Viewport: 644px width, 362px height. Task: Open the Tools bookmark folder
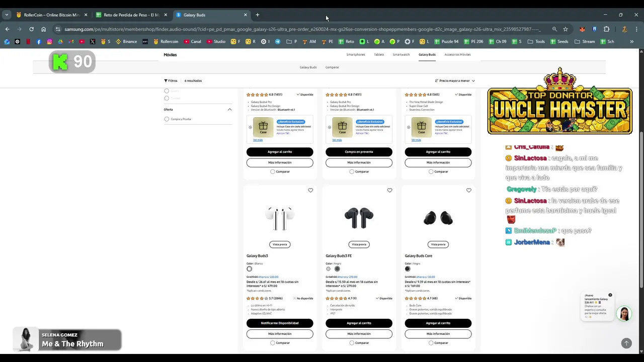coord(536,41)
